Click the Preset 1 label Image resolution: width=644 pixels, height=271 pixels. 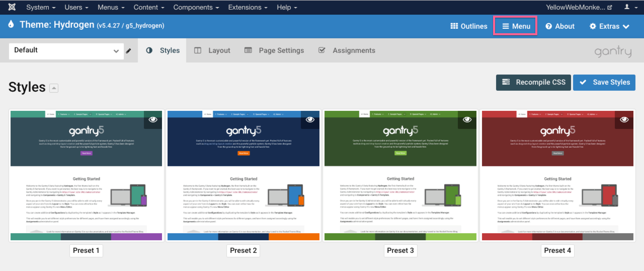tap(87, 250)
